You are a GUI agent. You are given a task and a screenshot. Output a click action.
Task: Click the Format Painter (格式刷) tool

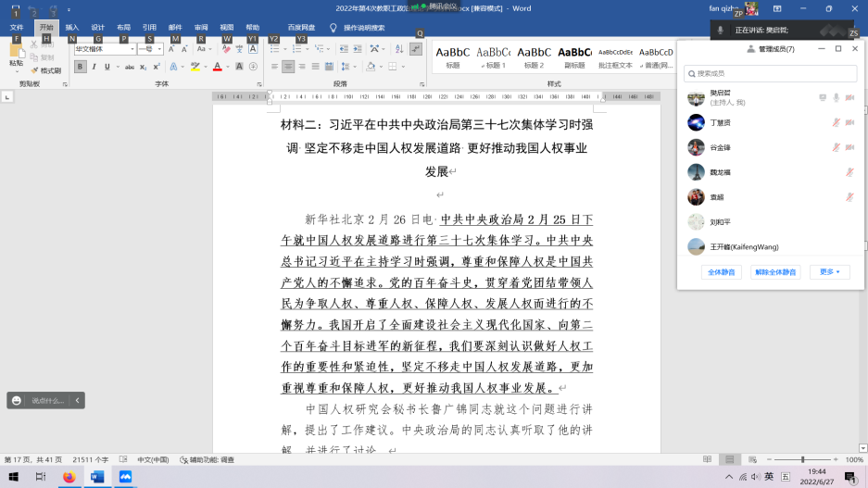coord(46,70)
